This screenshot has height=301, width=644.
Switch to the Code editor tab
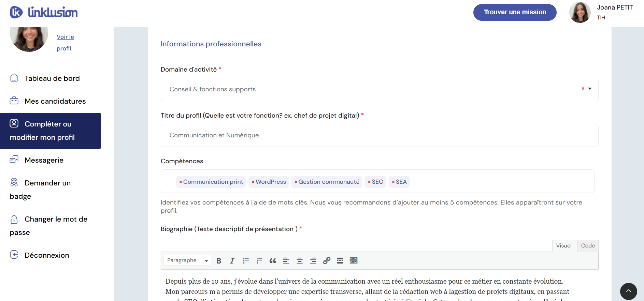click(x=588, y=246)
